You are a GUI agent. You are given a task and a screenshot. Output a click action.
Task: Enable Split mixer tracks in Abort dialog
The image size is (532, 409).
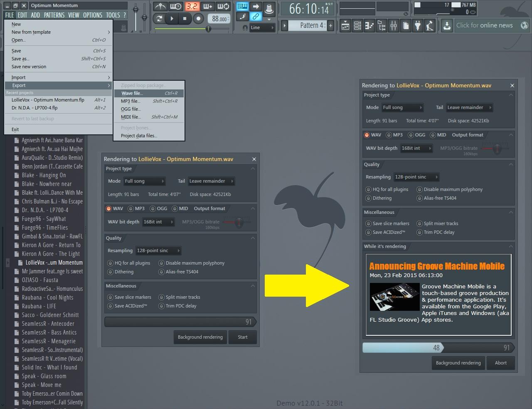(x=420, y=223)
